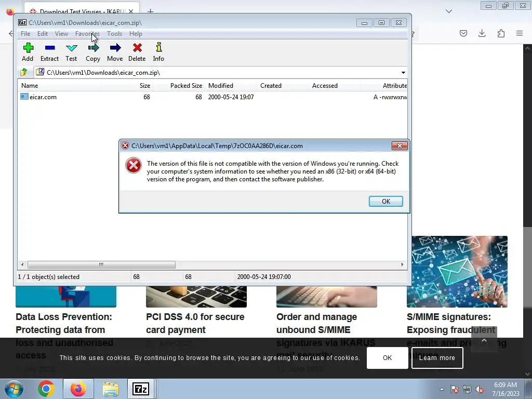The height and width of the screenshot is (399, 532).
Task: Click the Firefox Pocket save icon
Action: [x=463, y=33]
